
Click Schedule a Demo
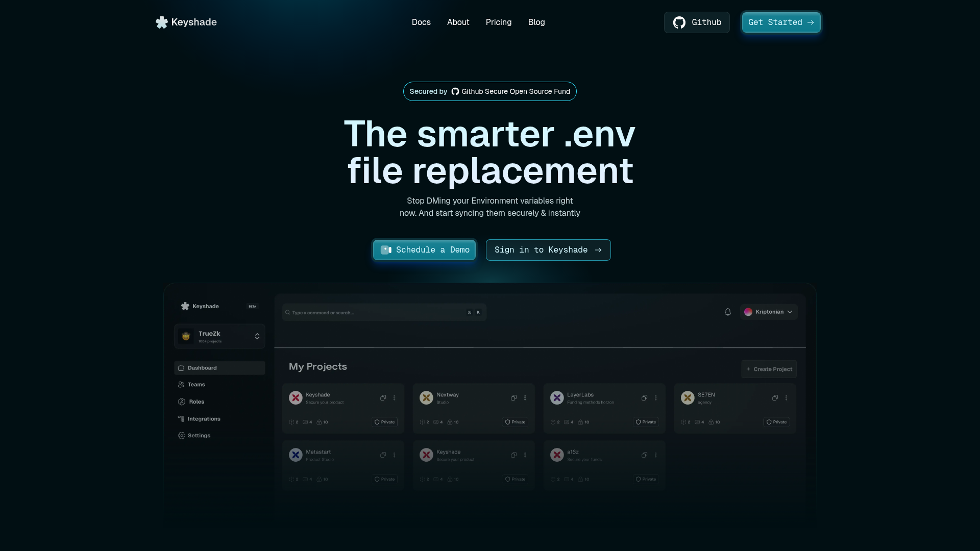coord(425,250)
